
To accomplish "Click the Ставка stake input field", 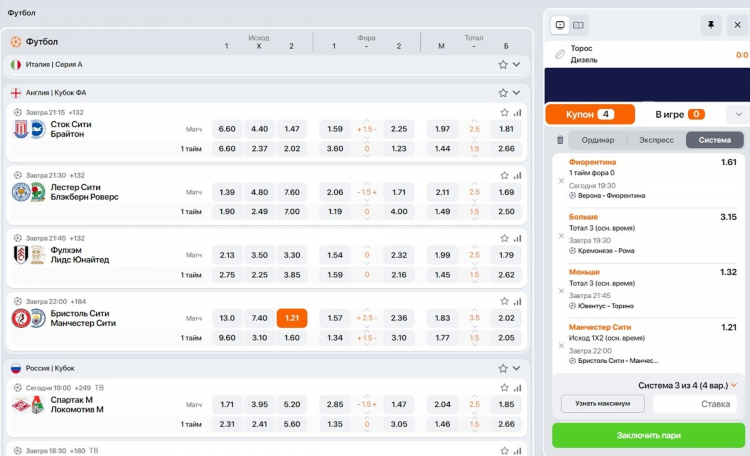I will pos(695,404).
